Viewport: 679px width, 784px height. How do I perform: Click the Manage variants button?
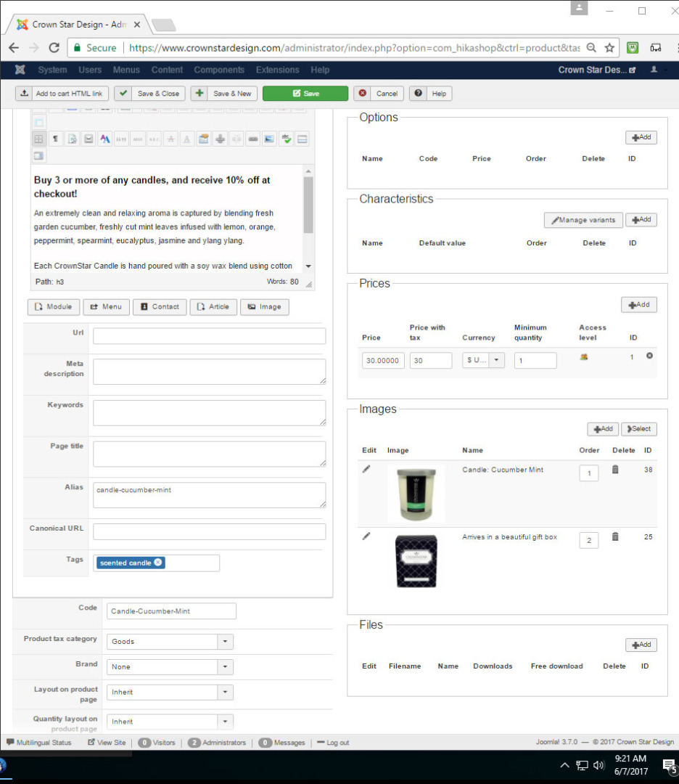pos(583,220)
